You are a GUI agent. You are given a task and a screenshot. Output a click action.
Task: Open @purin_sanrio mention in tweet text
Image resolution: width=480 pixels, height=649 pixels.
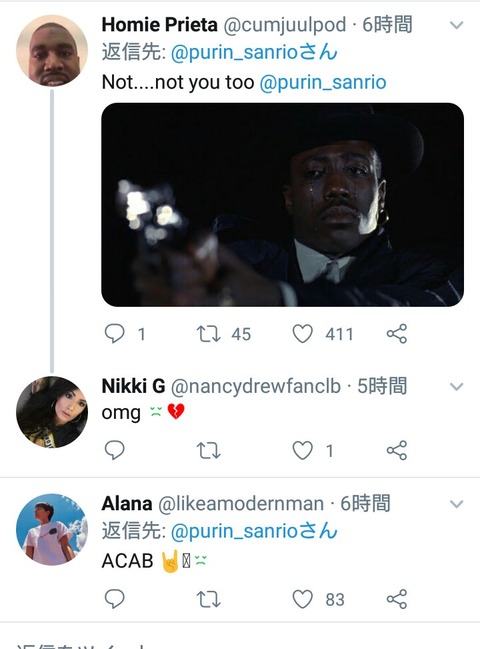click(x=323, y=82)
